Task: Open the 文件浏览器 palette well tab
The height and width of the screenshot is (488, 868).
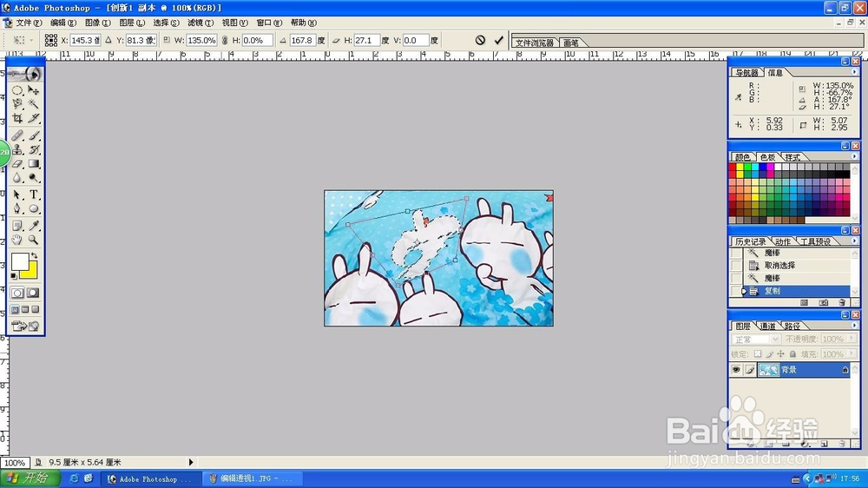Action: point(535,43)
